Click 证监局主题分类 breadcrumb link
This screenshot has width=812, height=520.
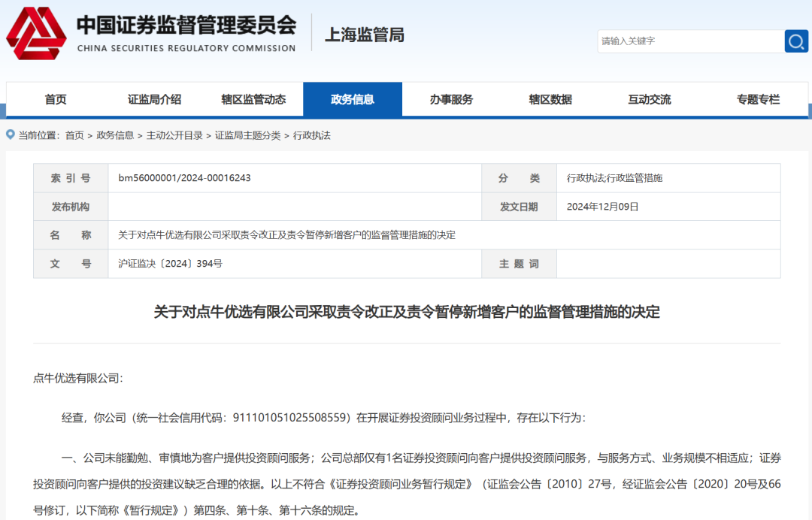coord(247,135)
